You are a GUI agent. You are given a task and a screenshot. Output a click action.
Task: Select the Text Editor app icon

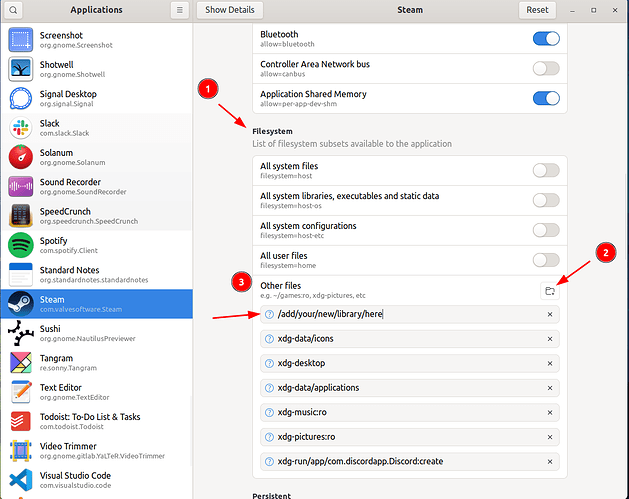[x=20, y=392]
